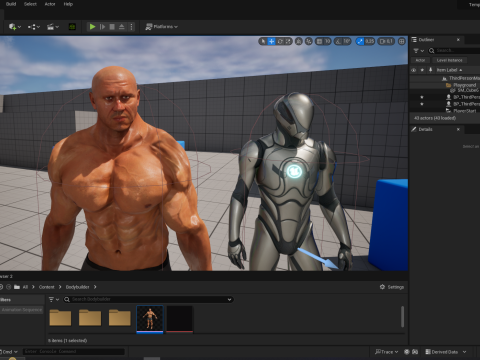The width and height of the screenshot is (480, 360).
Task: Open grid snap size value 10
Action: (x=328, y=41)
